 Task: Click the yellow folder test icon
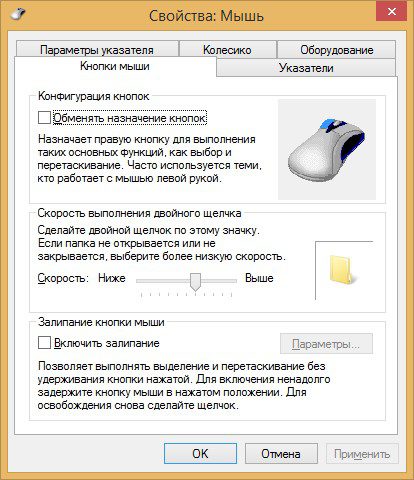coord(340,270)
